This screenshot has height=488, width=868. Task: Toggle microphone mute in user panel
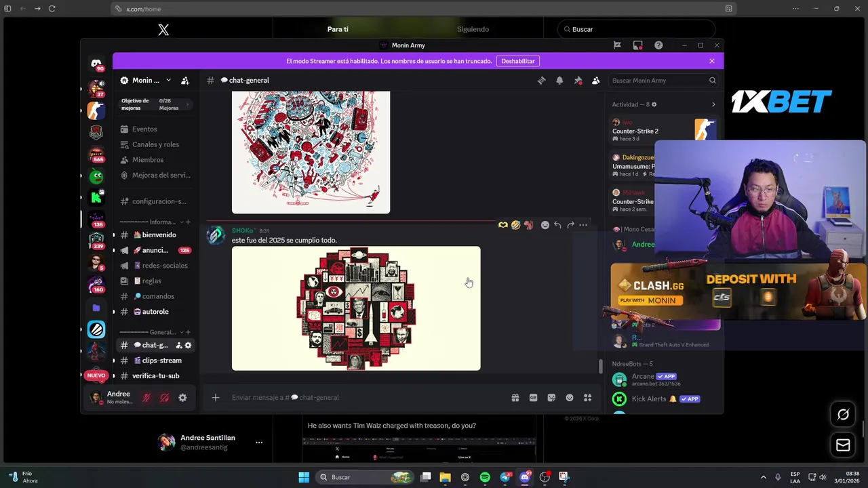tap(146, 398)
